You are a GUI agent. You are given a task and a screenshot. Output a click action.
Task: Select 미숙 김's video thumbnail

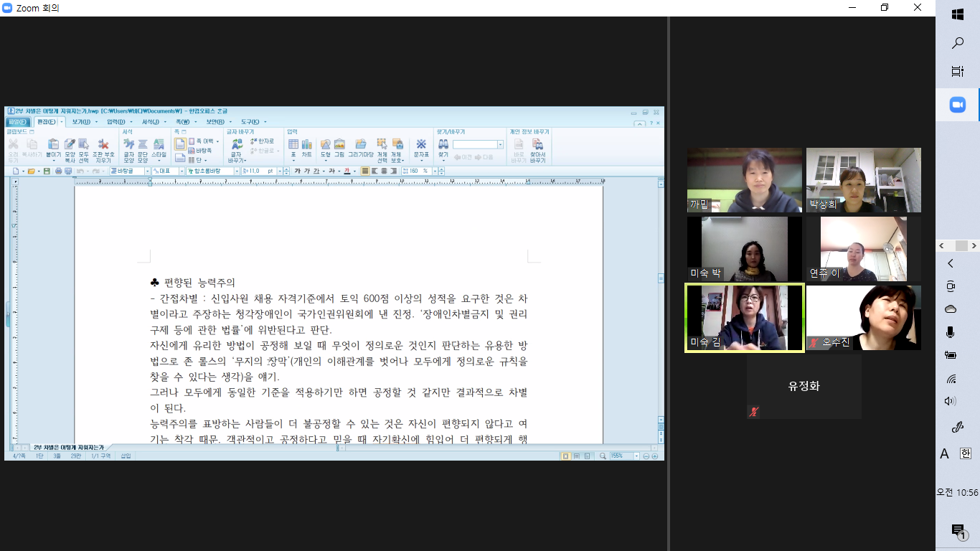[745, 318]
